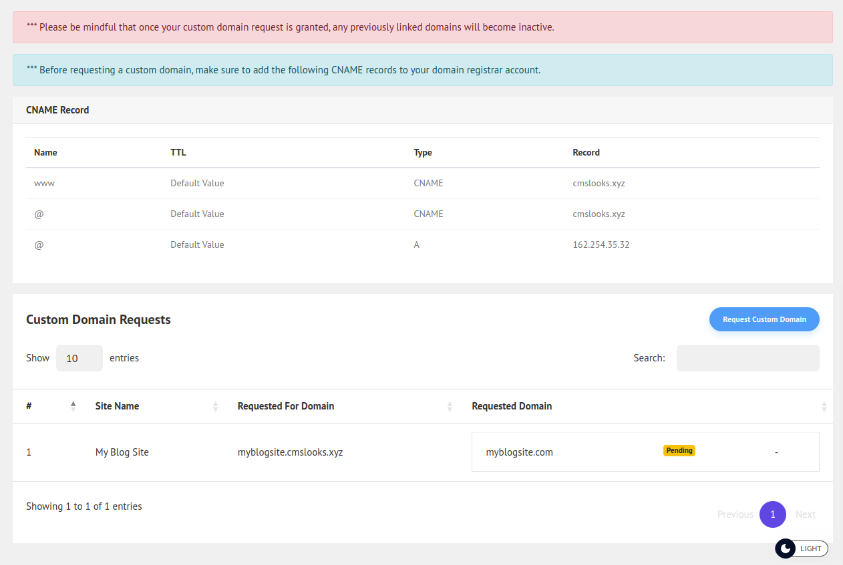This screenshot has height=565, width=843.
Task: Click sort arrows beside Site Name
Action: pyautogui.click(x=216, y=407)
